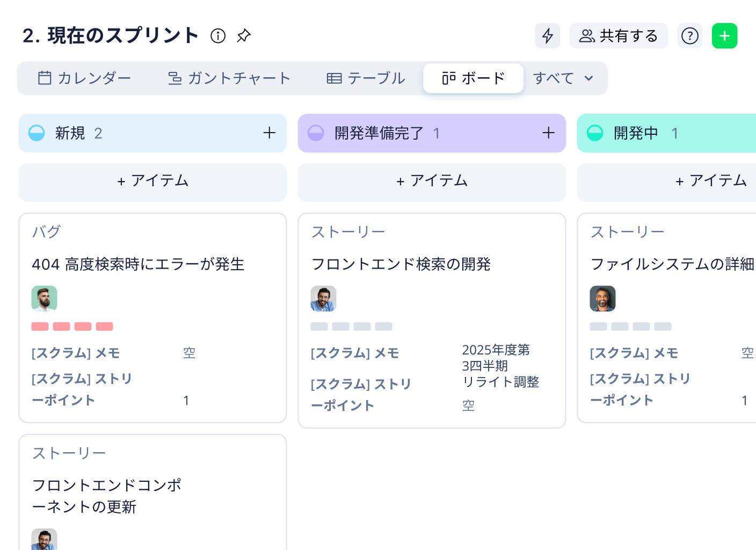
Task: Click the 新規 column status circle icon
Action: tap(37, 133)
